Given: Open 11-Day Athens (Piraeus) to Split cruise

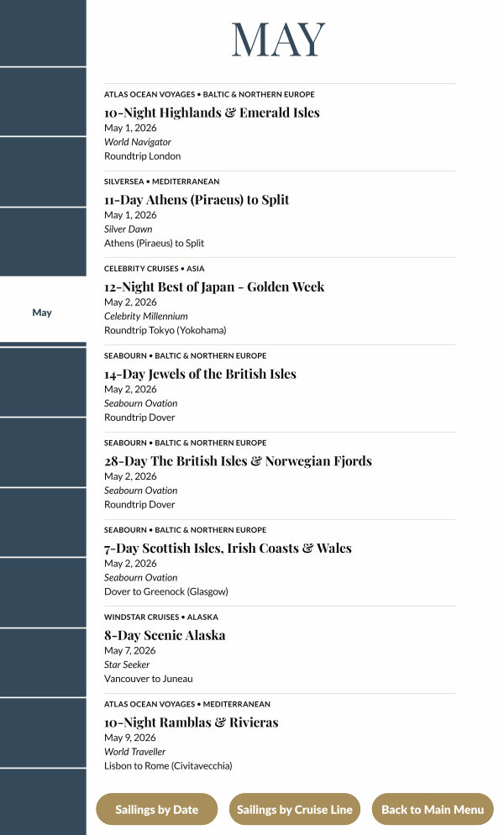Looking at the screenshot, I should click(x=197, y=200).
